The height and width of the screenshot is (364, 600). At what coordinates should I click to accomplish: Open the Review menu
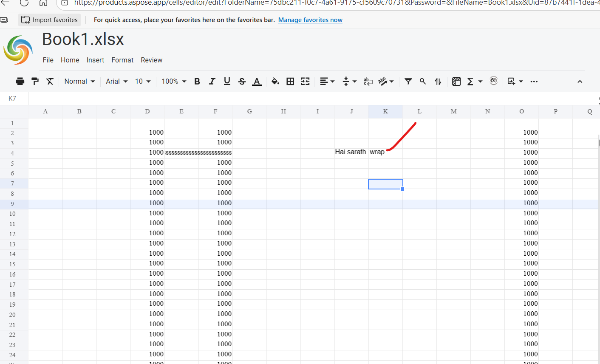152,60
